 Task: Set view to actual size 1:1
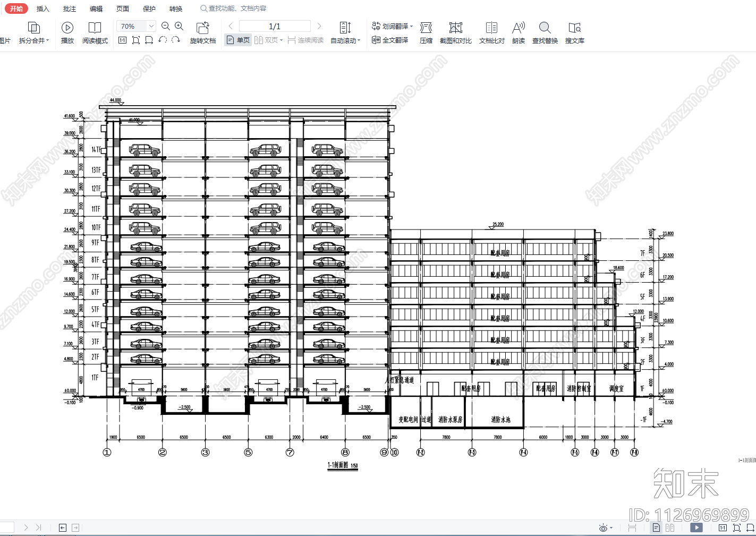[x=122, y=40]
